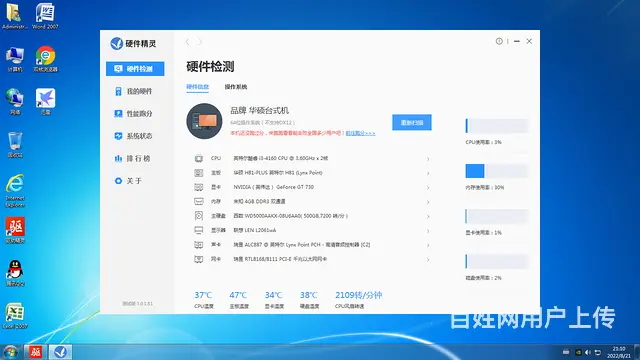Click the 品牌 华硕台式机 heading
The image size is (640, 360).
[x=260, y=111]
